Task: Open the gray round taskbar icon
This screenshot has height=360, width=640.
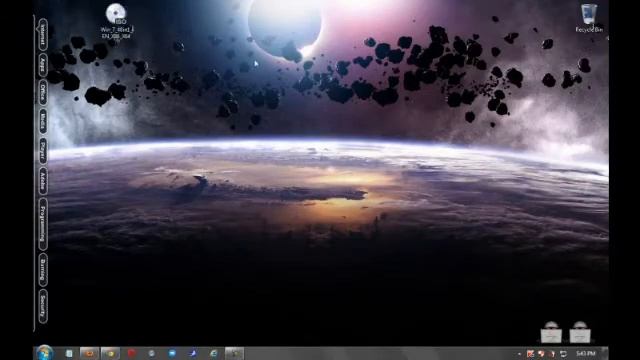Action: 151,353
